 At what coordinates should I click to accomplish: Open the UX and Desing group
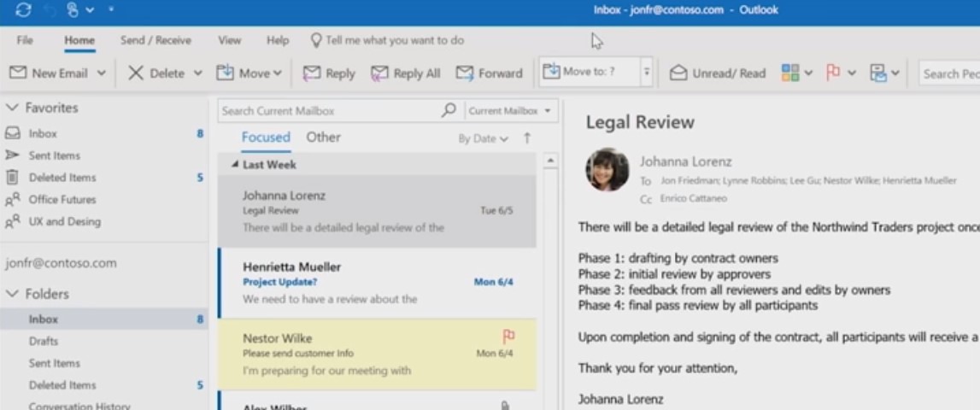64,221
